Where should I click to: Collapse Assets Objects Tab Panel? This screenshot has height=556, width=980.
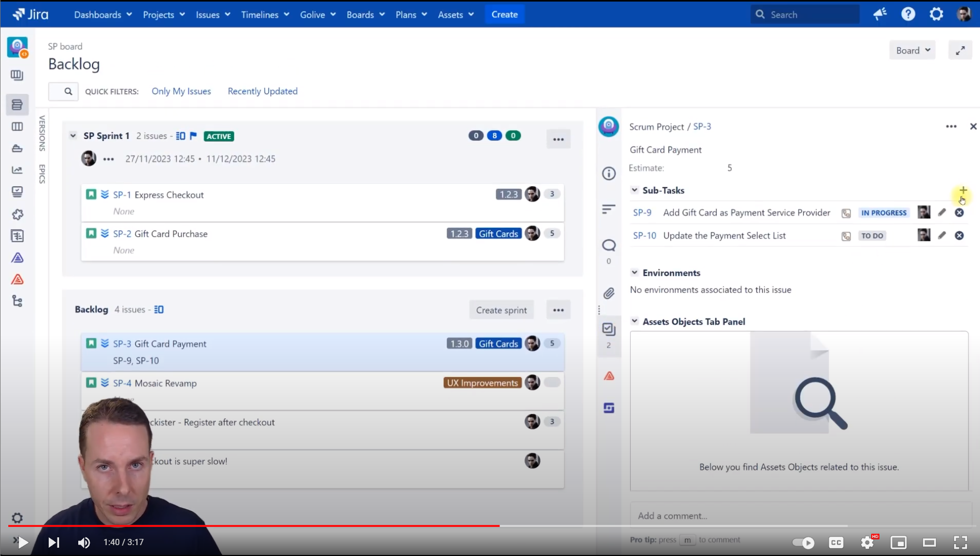tap(634, 322)
